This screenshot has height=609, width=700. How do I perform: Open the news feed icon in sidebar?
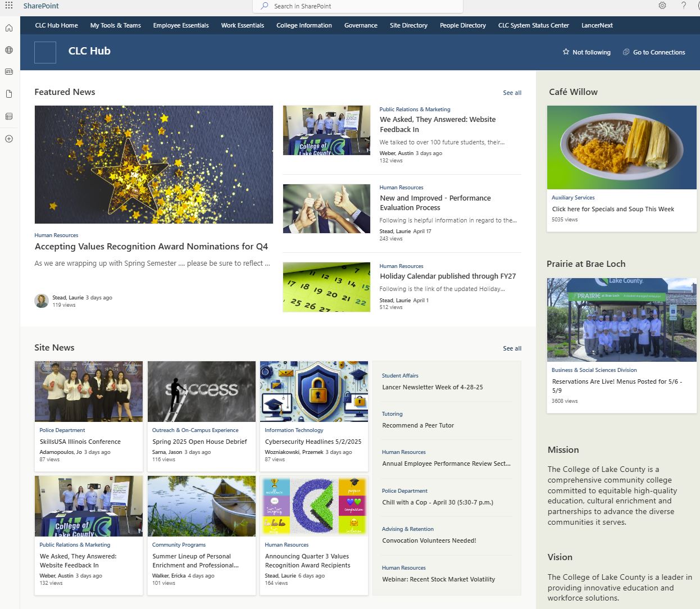(9, 72)
